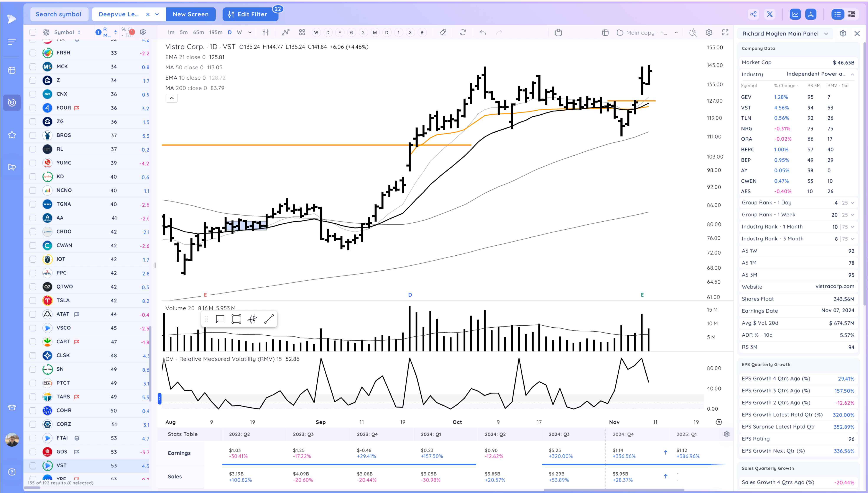Select the pencil drawing tool icon
The width and height of the screenshot is (868, 493).
[442, 33]
